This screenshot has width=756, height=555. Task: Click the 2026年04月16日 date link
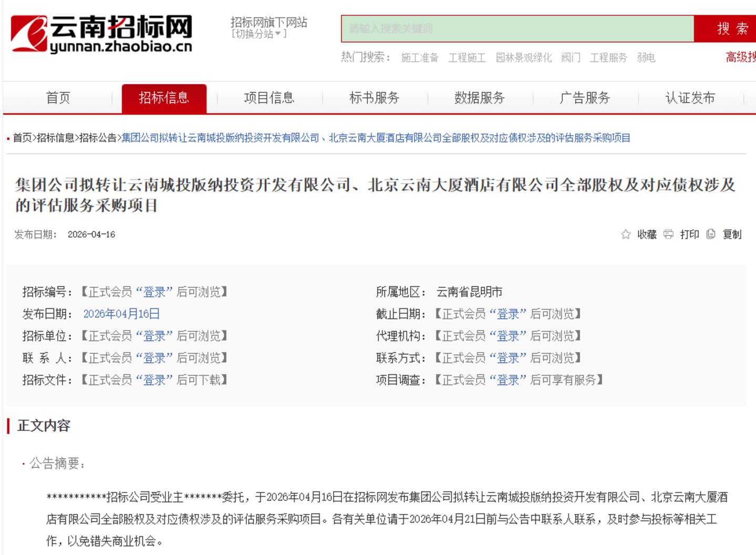[x=121, y=314]
